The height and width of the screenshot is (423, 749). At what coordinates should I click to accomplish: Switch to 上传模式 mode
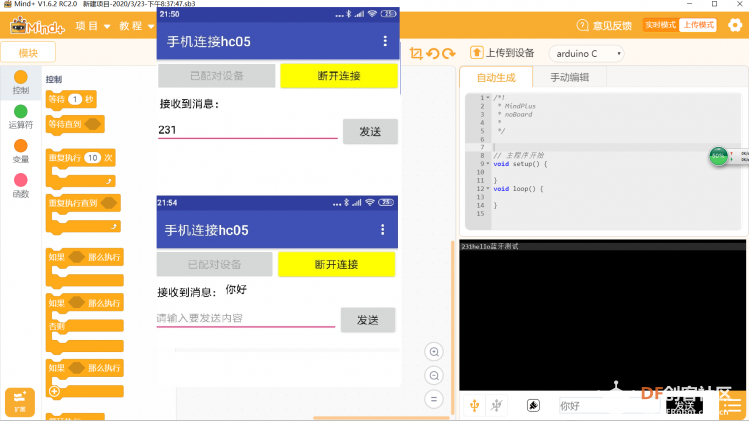click(698, 25)
